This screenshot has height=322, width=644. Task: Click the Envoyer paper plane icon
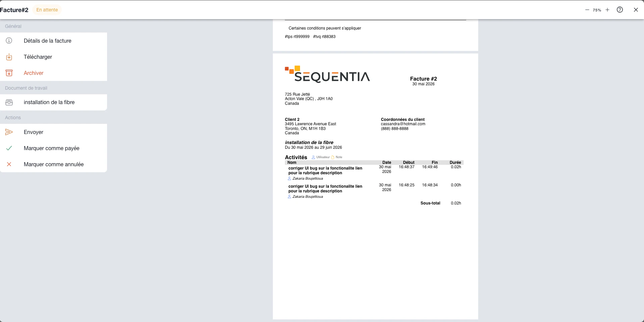pyautogui.click(x=9, y=132)
